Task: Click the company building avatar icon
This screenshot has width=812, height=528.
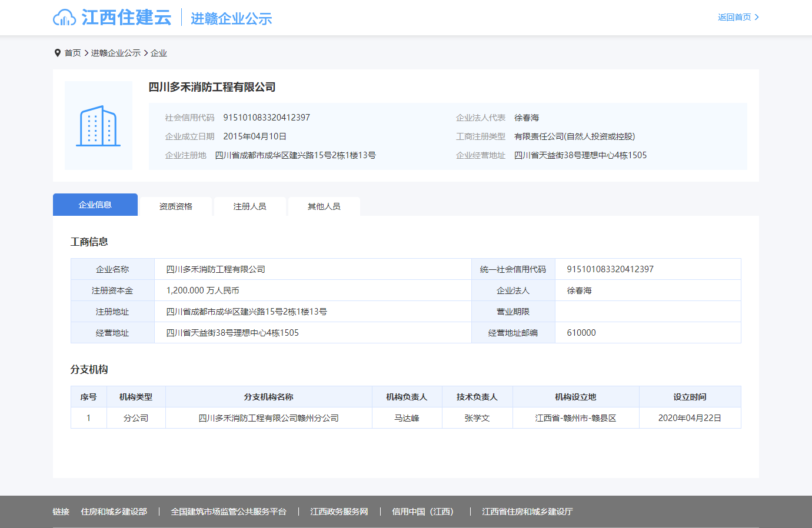Action: [98, 126]
